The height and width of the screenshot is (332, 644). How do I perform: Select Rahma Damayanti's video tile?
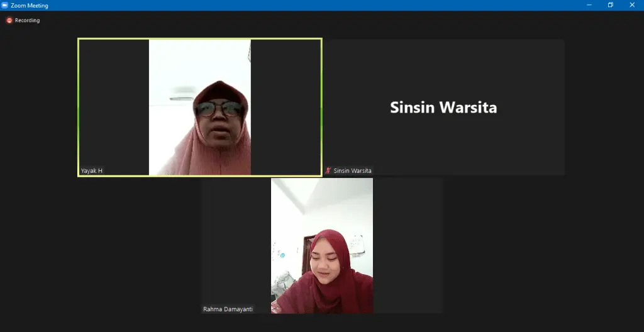click(x=321, y=246)
